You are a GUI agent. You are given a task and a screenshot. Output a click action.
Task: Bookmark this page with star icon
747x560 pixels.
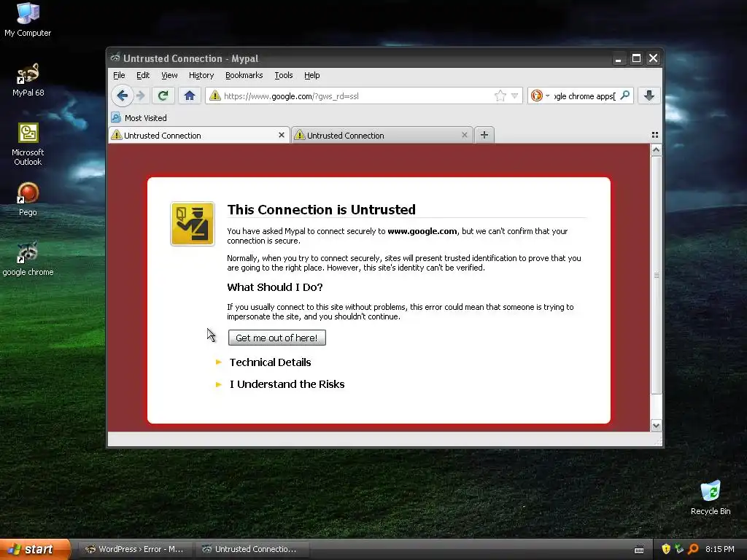click(x=500, y=96)
